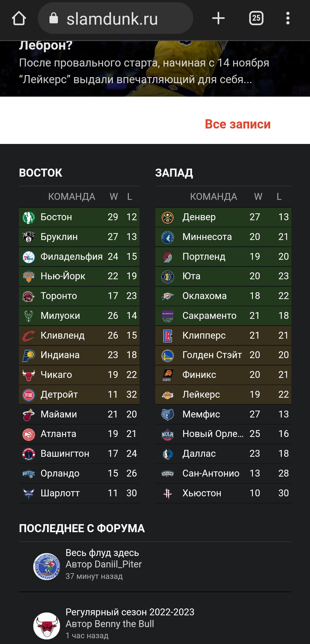The width and height of the screenshot is (310, 644).
Task: Open thread Регулярный сезон 2022-2023
Action: [130, 612]
